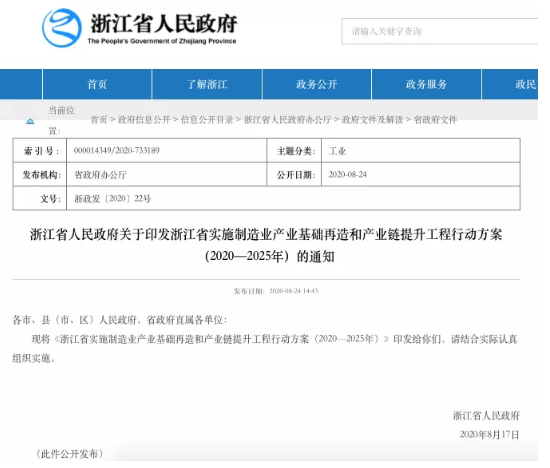Select the 政务公开 navigation tab
550x468 pixels.
pyautogui.click(x=317, y=84)
